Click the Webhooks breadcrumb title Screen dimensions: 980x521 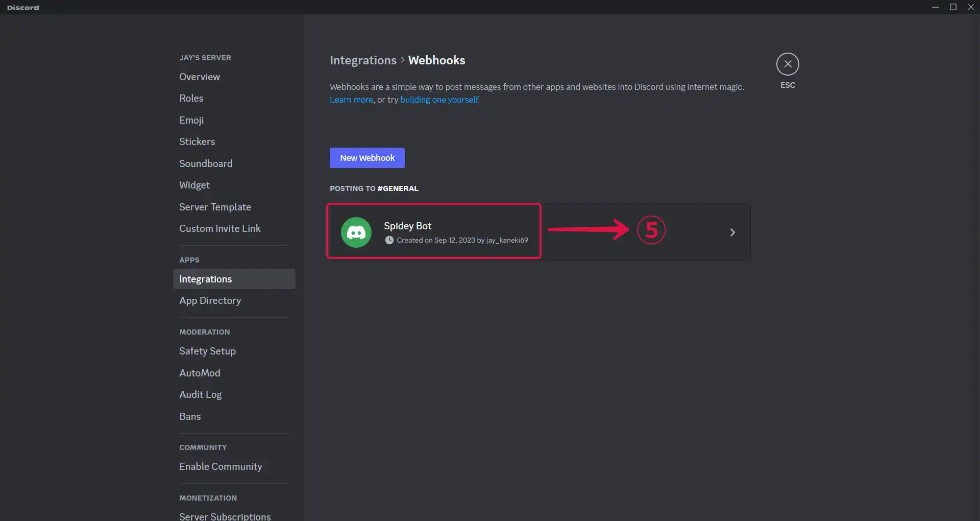pos(436,60)
